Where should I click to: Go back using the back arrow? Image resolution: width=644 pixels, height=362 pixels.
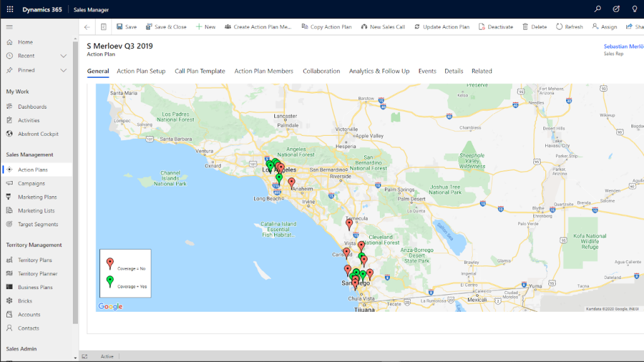87,27
